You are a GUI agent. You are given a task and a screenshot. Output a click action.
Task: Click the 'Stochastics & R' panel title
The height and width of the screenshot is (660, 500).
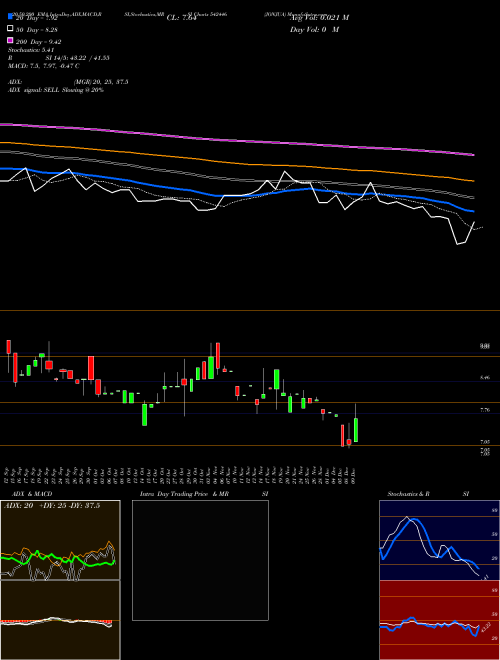(x=408, y=494)
